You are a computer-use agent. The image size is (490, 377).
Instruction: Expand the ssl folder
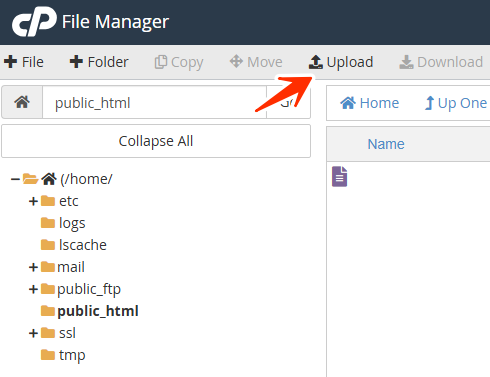click(x=33, y=333)
